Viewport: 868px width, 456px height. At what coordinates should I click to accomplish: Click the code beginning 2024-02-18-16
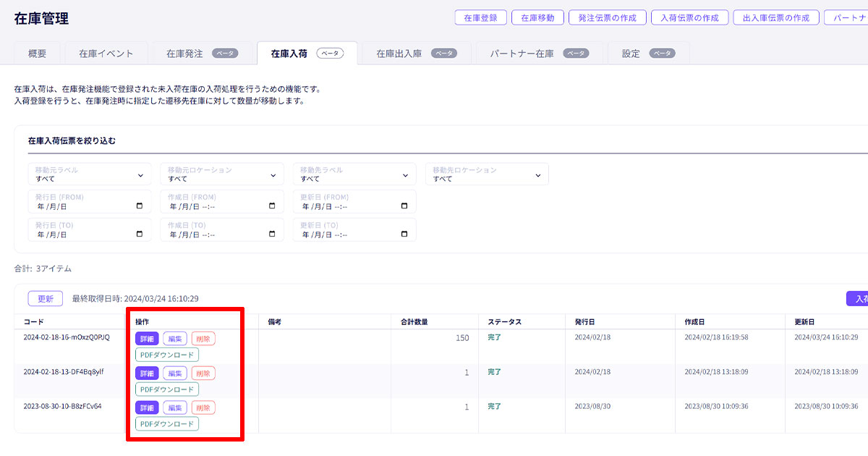(67, 338)
